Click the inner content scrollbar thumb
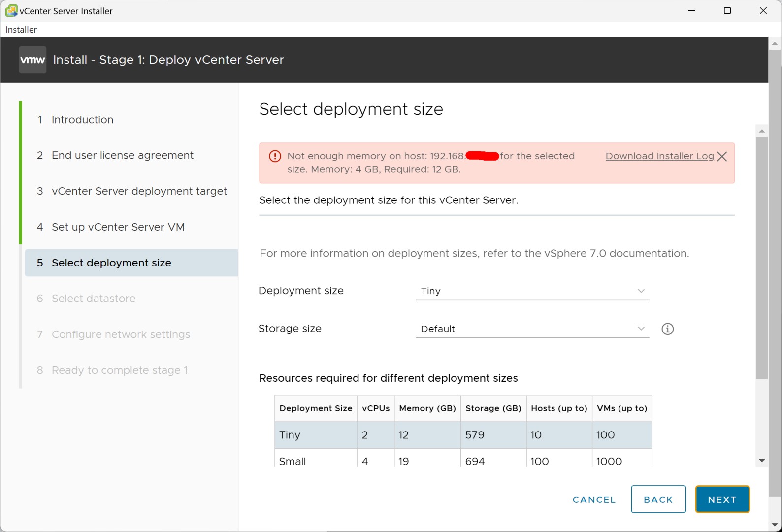 tap(762, 258)
